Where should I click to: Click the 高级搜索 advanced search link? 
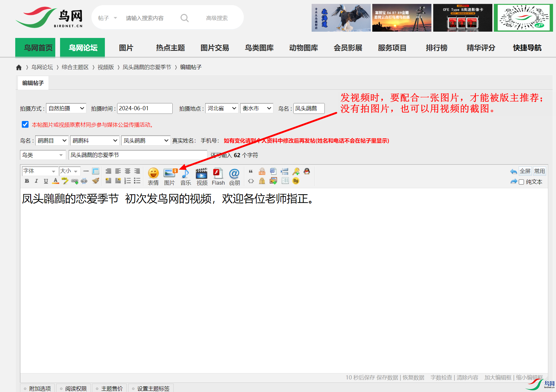click(x=217, y=18)
